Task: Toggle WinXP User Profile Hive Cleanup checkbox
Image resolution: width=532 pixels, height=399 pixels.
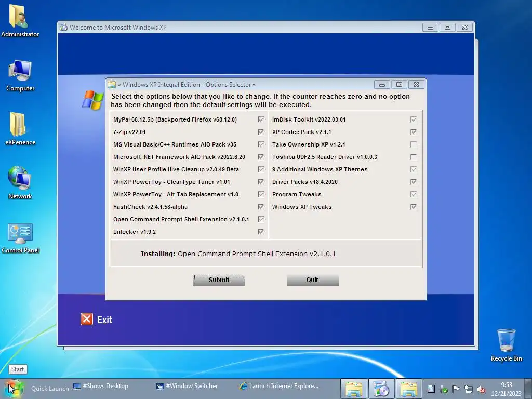Action: click(x=261, y=169)
